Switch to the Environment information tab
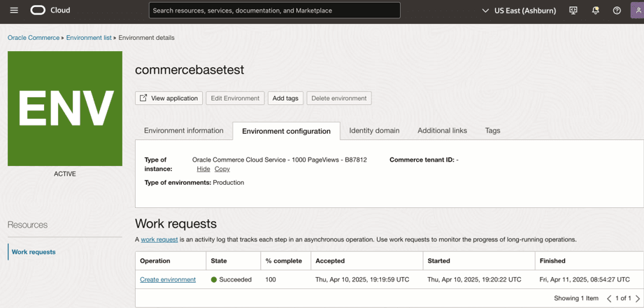 [x=184, y=130]
